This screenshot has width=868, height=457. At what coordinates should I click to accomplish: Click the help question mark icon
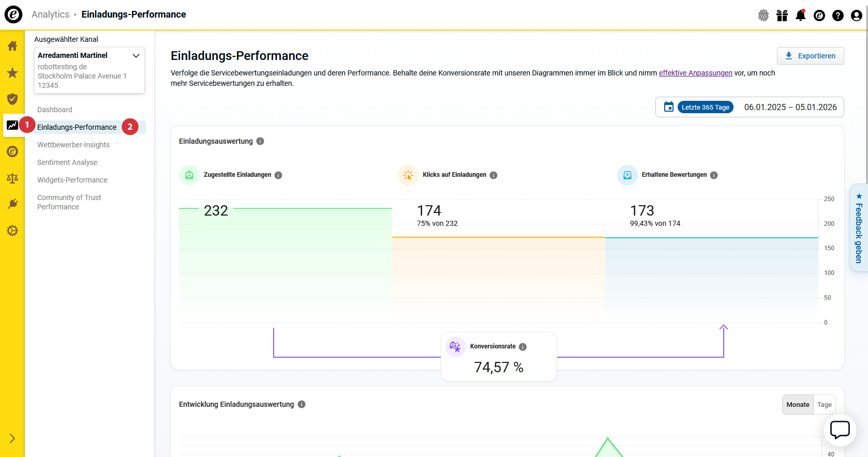(x=837, y=16)
